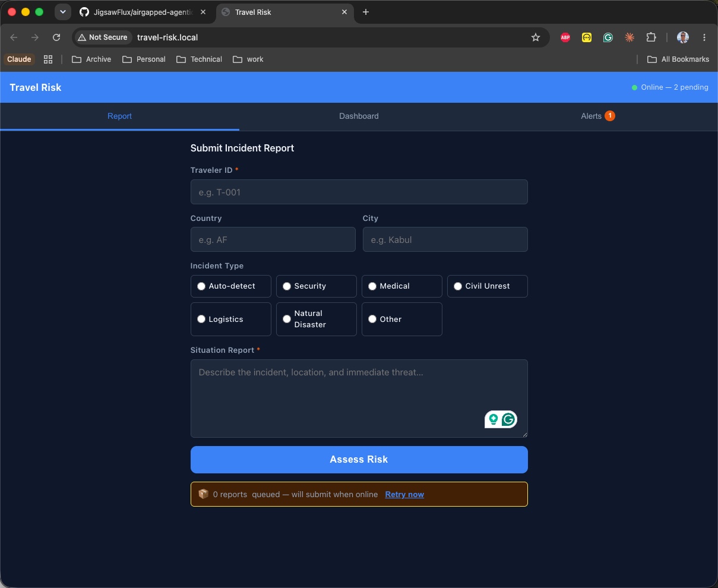Click the City input field
The height and width of the screenshot is (588, 718).
[445, 239]
